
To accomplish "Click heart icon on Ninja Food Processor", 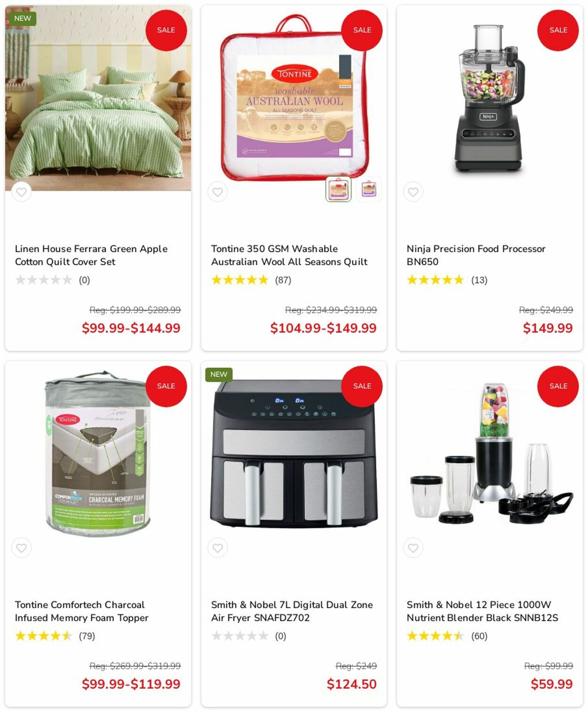I will click(413, 192).
